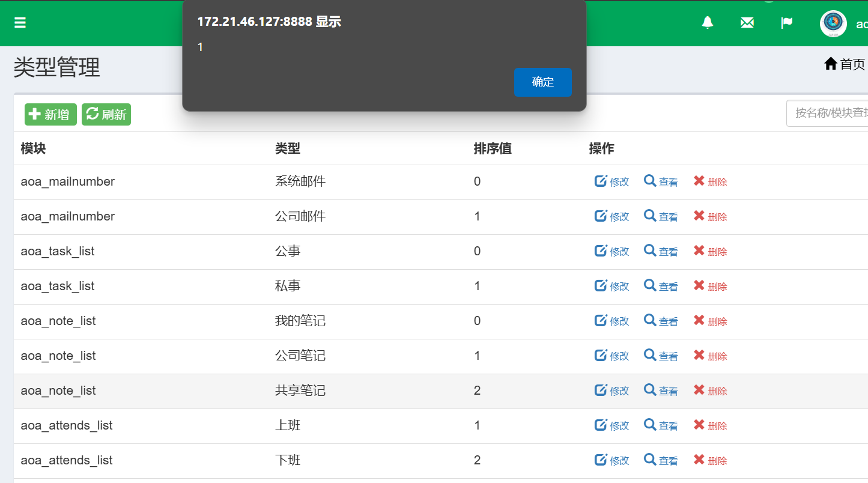View (查看) the 共享笔记 row
Viewport: 868px width, 483px height.
(x=661, y=390)
